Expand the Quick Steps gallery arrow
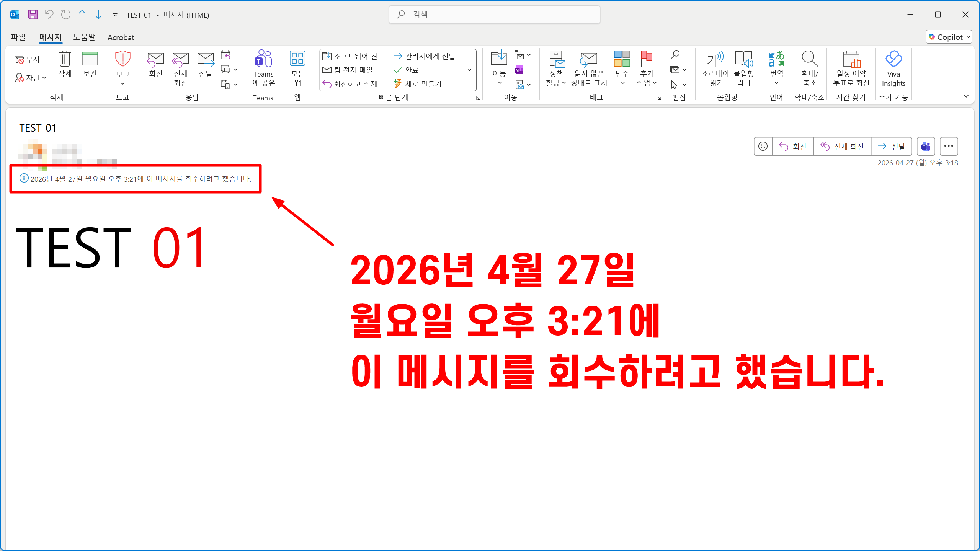The height and width of the screenshot is (551, 980). (469, 70)
